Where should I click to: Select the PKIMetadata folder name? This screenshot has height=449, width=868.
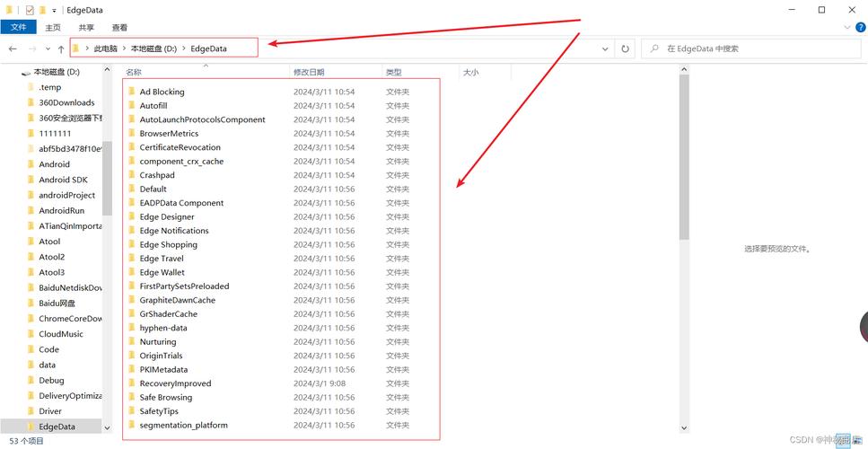pos(164,369)
